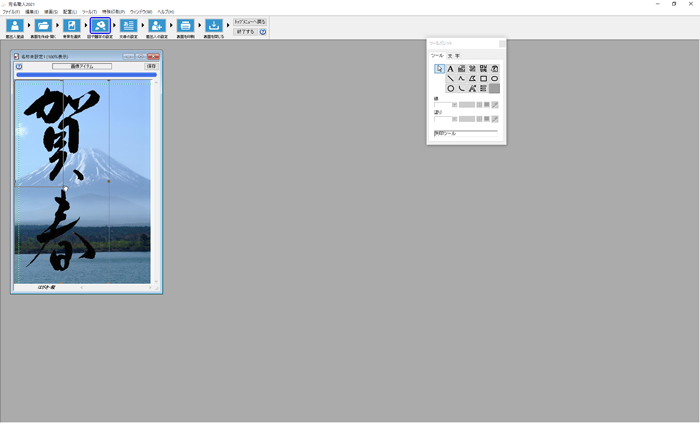Screen dimensions: 700x423
Task: Choose the QR code tool
Action: pyautogui.click(x=483, y=69)
